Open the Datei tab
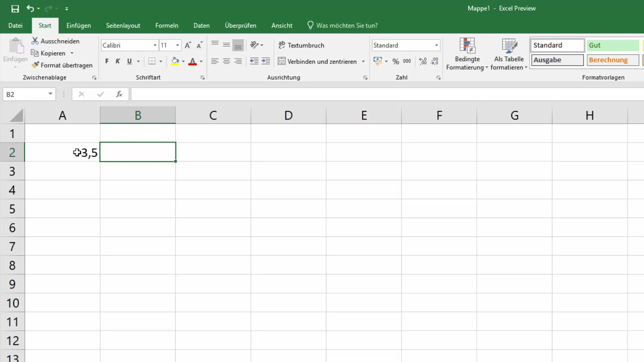 click(x=15, y=25)
